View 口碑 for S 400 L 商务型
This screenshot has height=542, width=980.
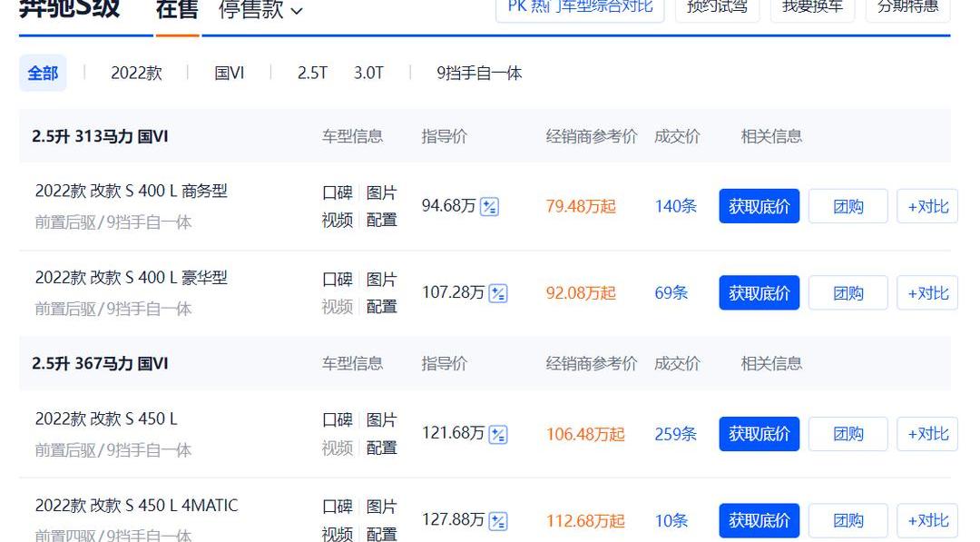tap(338, 192)
